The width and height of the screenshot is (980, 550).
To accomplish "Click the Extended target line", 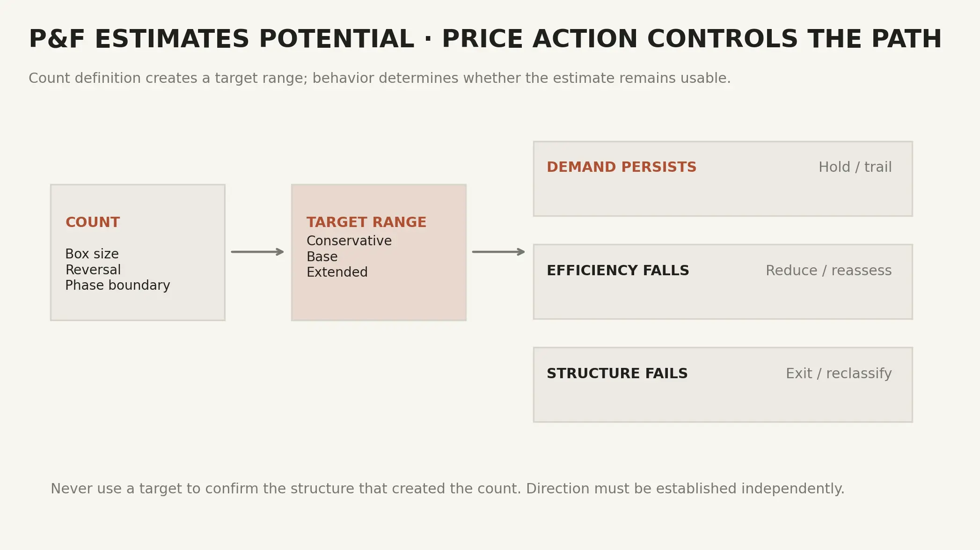I will [337, 272].
